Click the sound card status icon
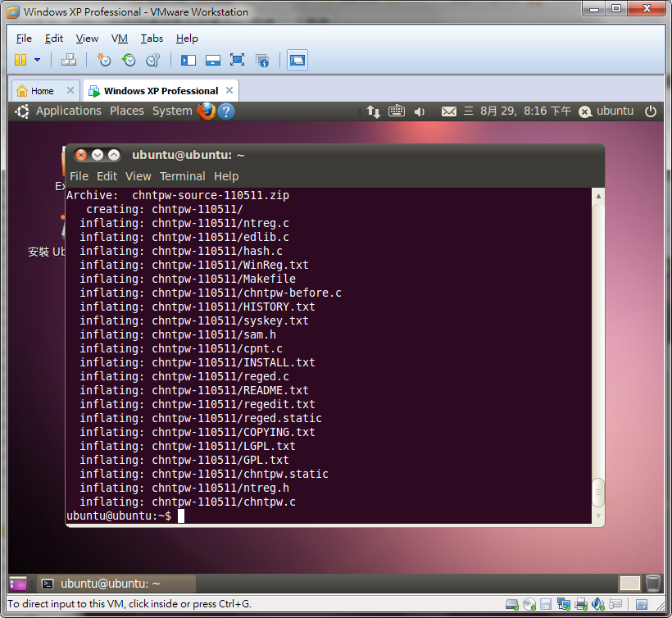 (598, 604)
